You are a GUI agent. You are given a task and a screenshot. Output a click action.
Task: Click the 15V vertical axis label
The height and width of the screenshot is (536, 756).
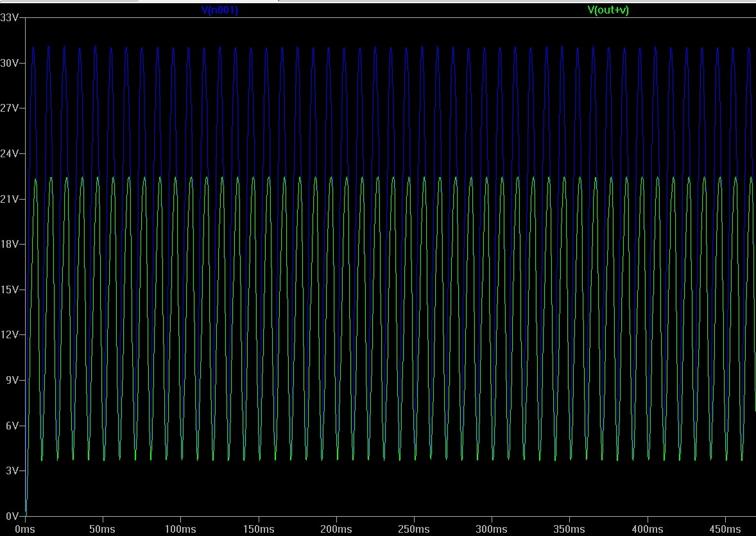pyautogui.click(x=9, y=290)
